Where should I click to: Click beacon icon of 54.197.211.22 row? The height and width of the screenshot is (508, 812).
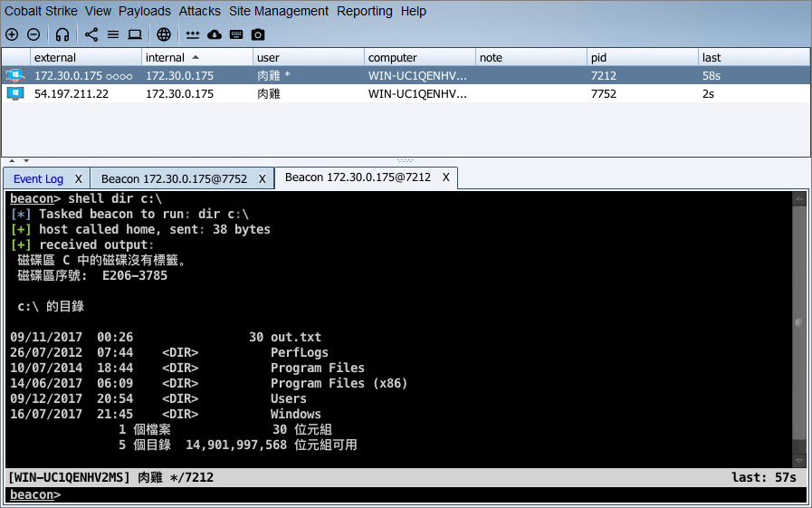pyautogui.click(x=15, y=94)
